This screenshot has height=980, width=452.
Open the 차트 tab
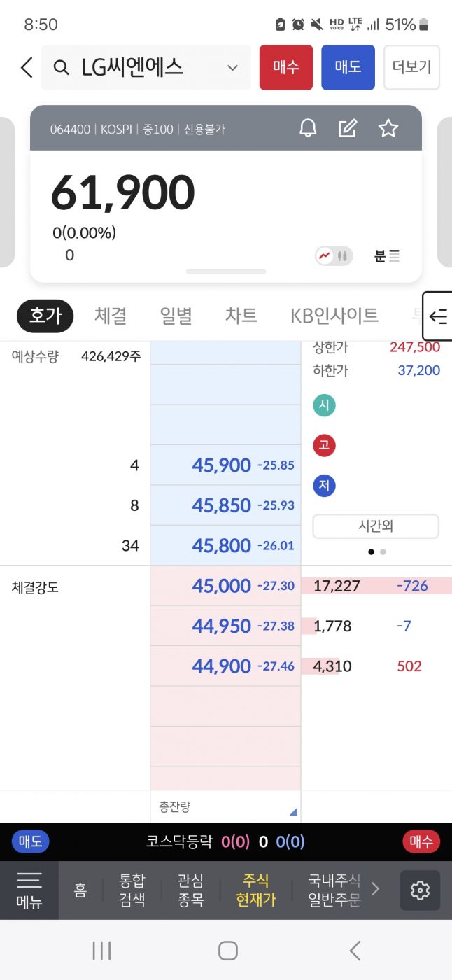click(241, 316)
